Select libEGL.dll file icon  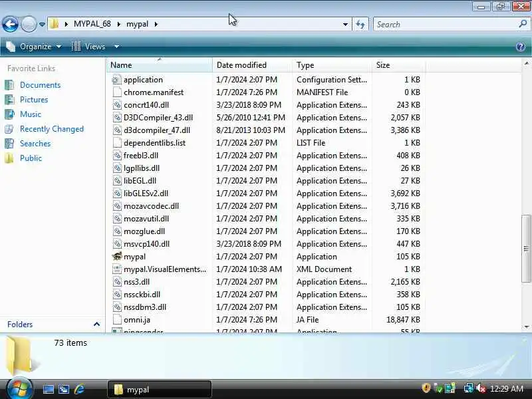[116, 181]
